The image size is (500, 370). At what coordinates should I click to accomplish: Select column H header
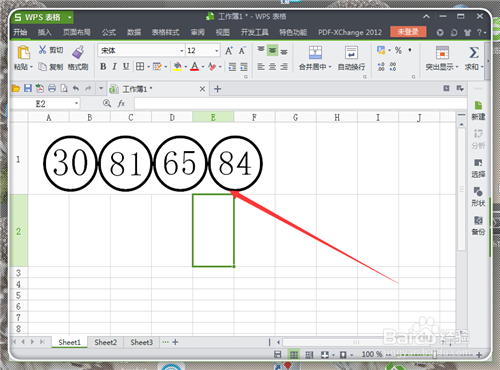tap(337, 117)
